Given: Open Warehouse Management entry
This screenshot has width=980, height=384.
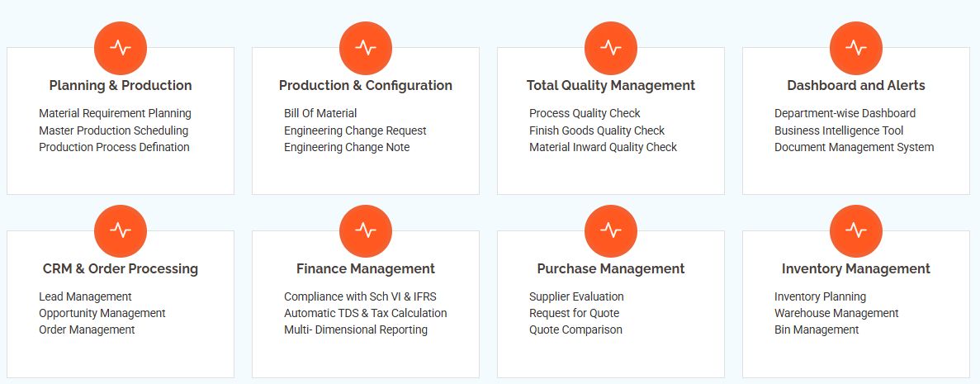Looking at the screenshot, I should point(836,313).
